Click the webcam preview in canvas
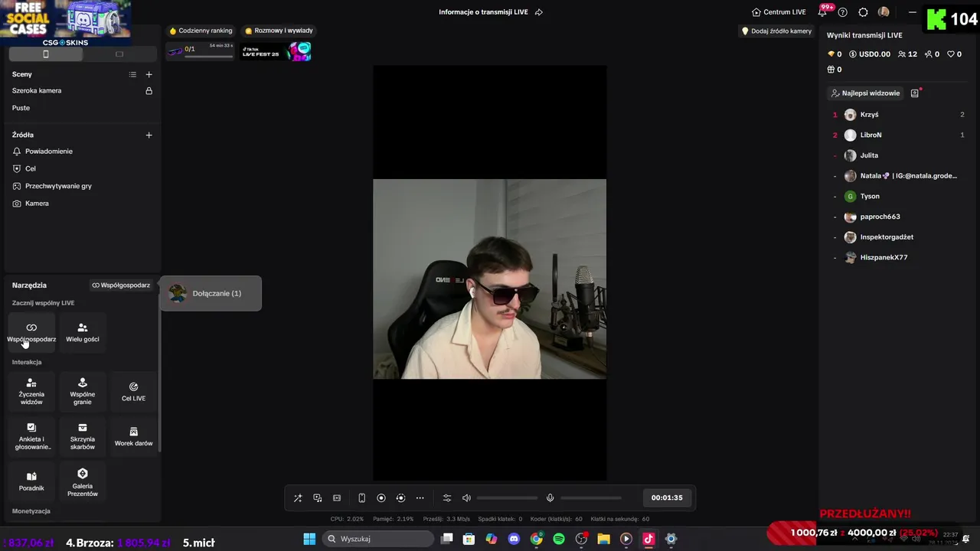The height and width of the screenshot is (551, 980). coord(489,279)
